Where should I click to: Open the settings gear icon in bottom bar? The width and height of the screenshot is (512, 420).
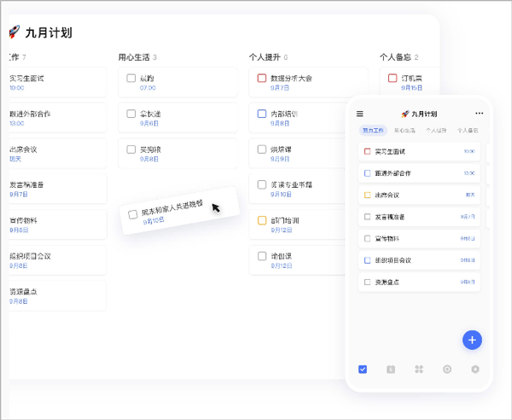(x=475, y=370)
